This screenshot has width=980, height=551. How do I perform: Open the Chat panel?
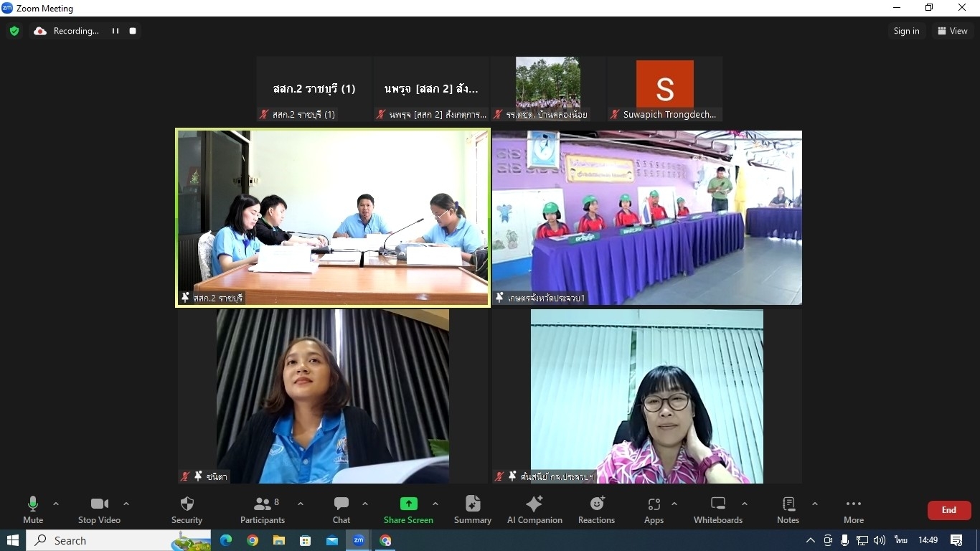[x=341, y=510]
